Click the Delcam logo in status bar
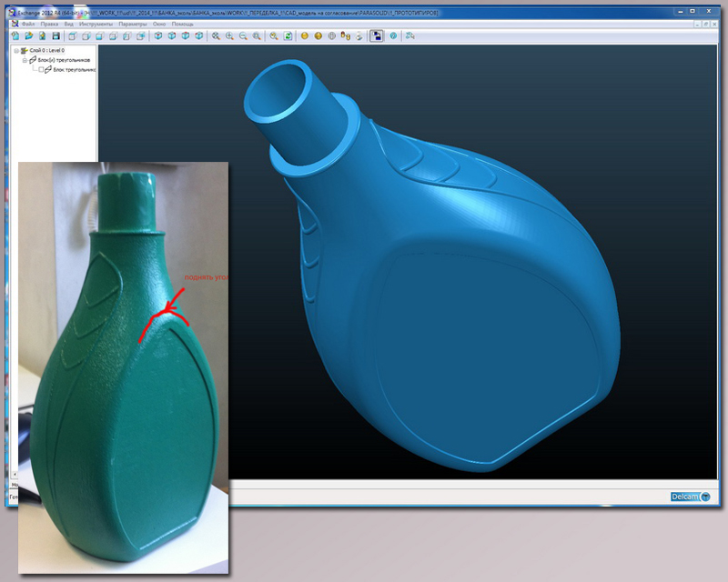728x582 pixels. pos(691,497)
